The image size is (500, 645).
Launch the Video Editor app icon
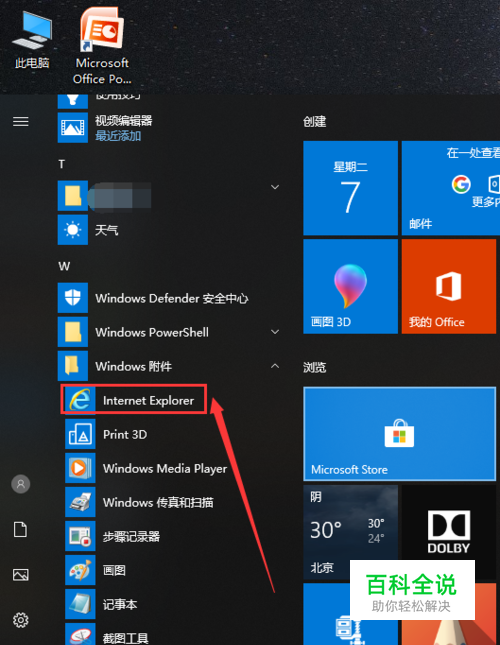click(73, 128)
